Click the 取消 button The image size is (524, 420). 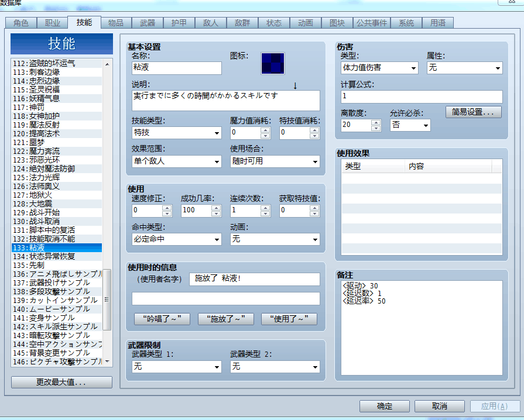[x=440, y=407]
